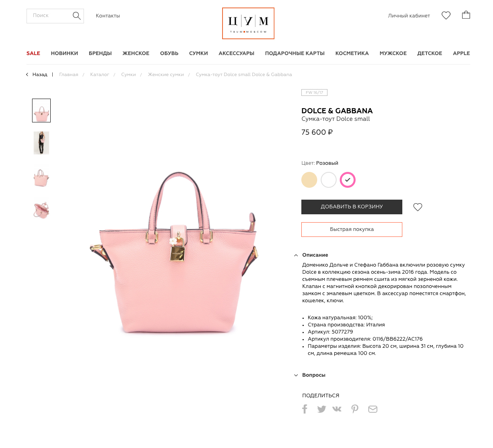
Task: Select the model wearing bag thumbnail
Action: click(41, 143)
